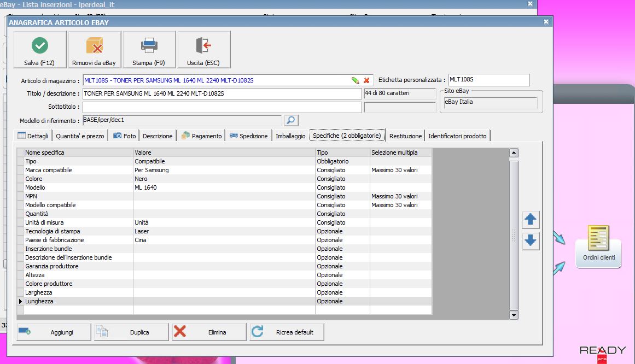Open the Restituzione tab

click(405, 136)
